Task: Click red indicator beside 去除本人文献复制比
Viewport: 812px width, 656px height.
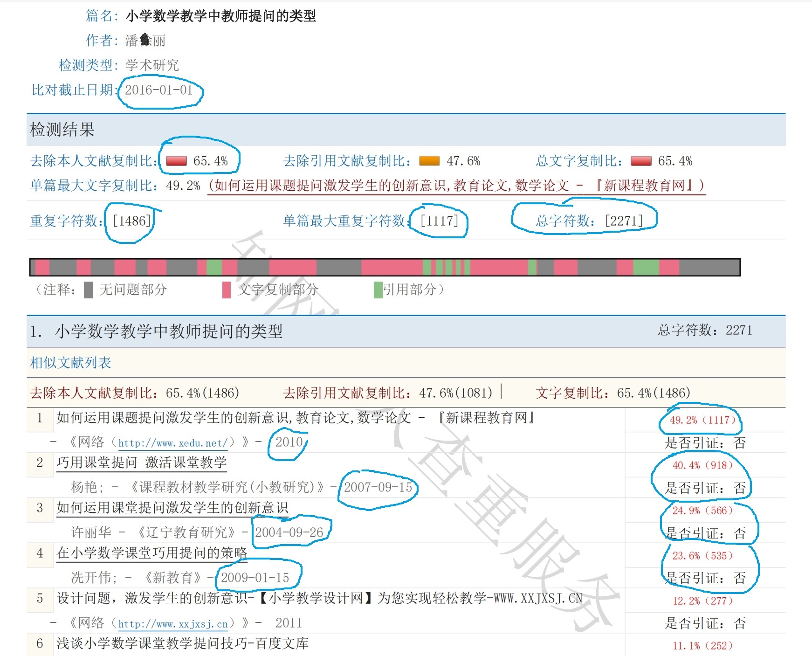Action: point(176,161)
